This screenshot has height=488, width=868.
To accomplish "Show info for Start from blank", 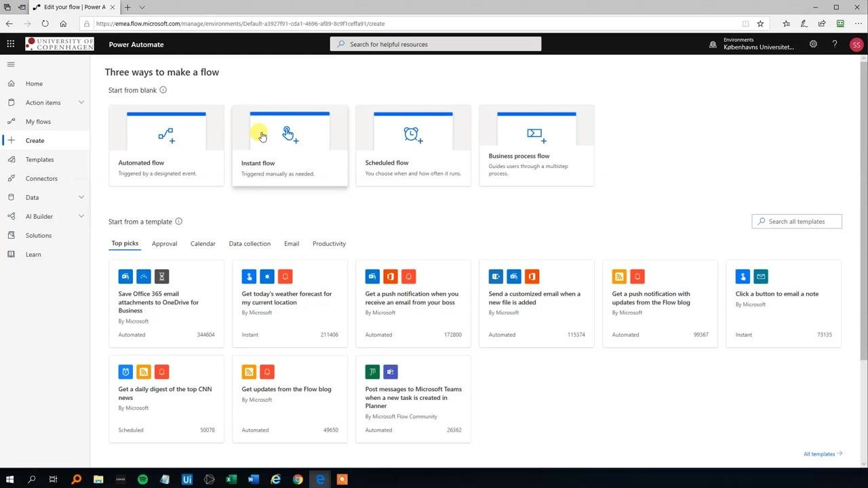I will coord(163,89).
